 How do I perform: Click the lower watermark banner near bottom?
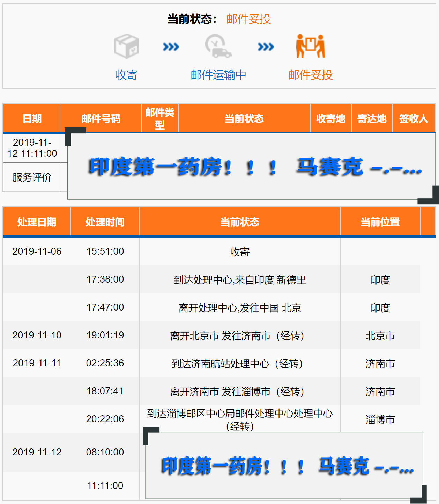coord(284,466)
